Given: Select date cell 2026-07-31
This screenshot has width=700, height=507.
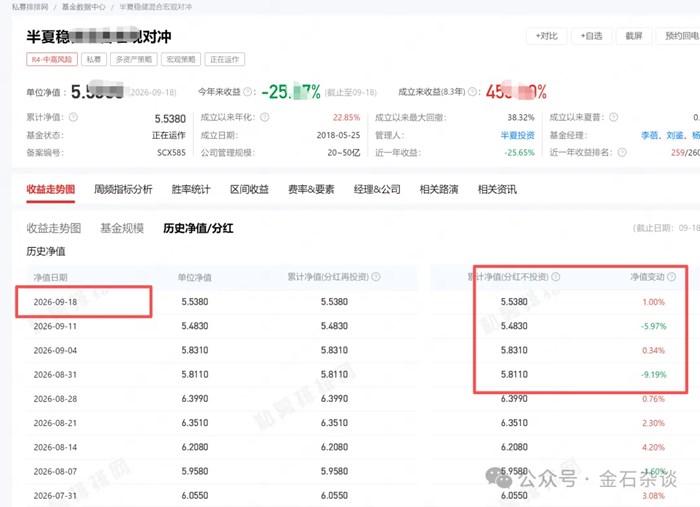Looking at the screenshot, I should point(55,495).
